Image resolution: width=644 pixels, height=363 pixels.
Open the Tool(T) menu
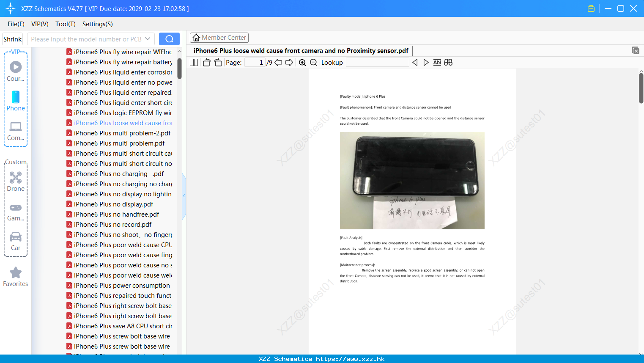[x=66, y=24]
